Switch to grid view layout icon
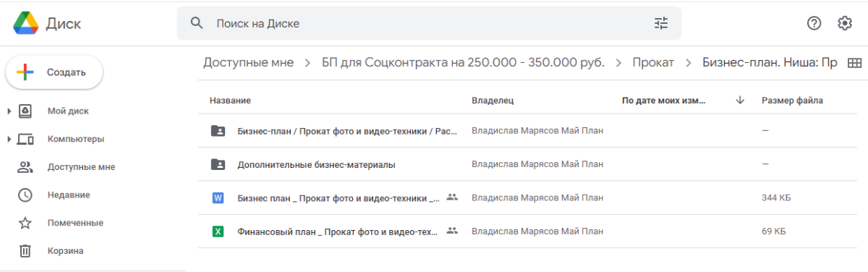The image size is (868, 272). [854, 63]
